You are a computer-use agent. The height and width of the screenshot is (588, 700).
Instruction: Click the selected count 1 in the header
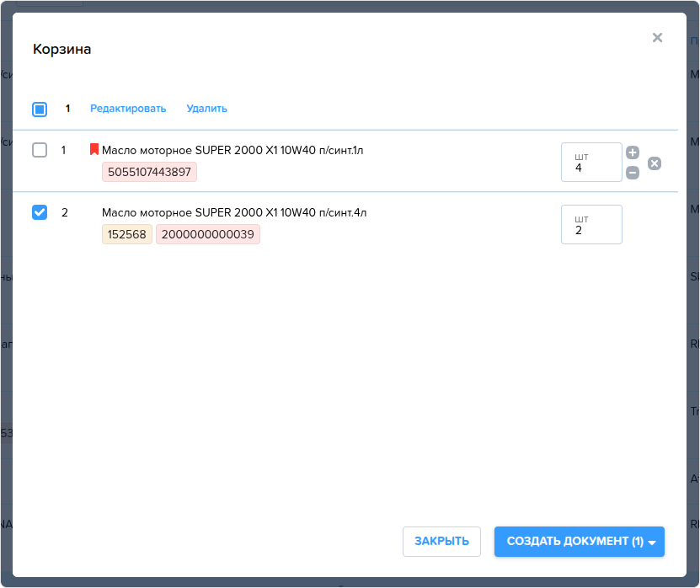point(68,109)
